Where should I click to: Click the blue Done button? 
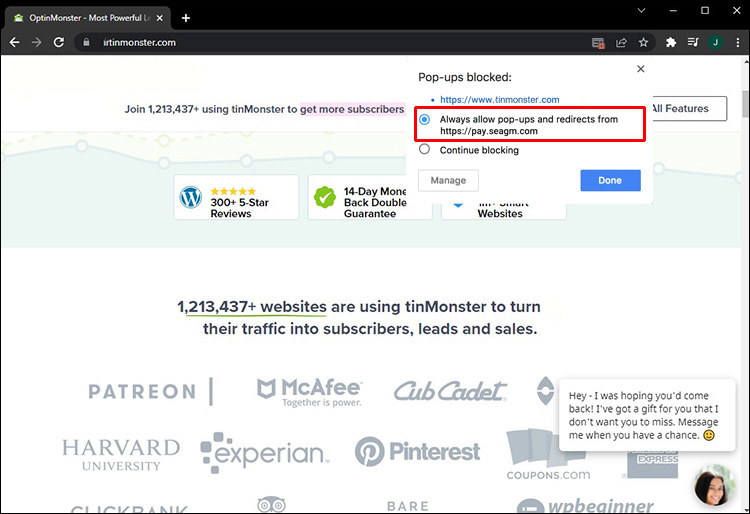[x=610, y=180]
